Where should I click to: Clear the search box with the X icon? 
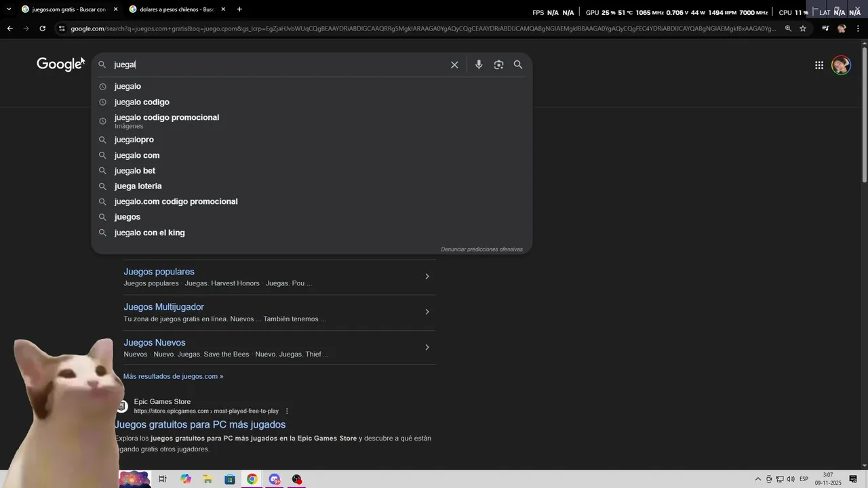click(x=454, y=64)
